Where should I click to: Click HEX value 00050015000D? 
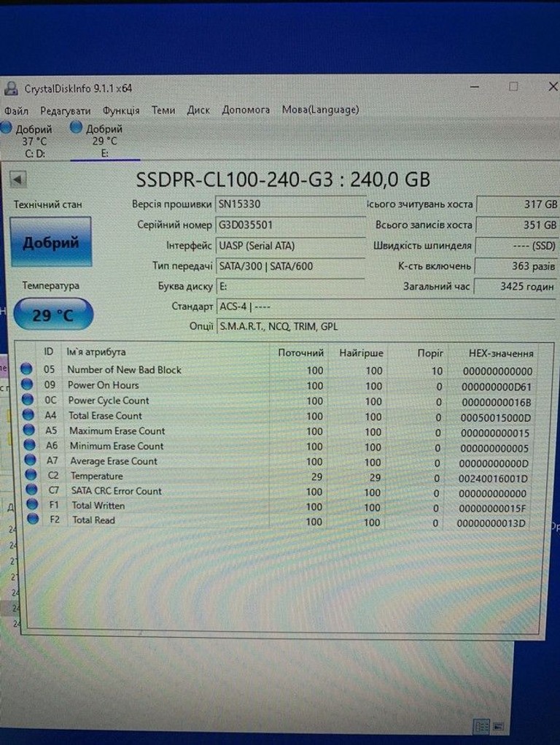tap(495, 418)
